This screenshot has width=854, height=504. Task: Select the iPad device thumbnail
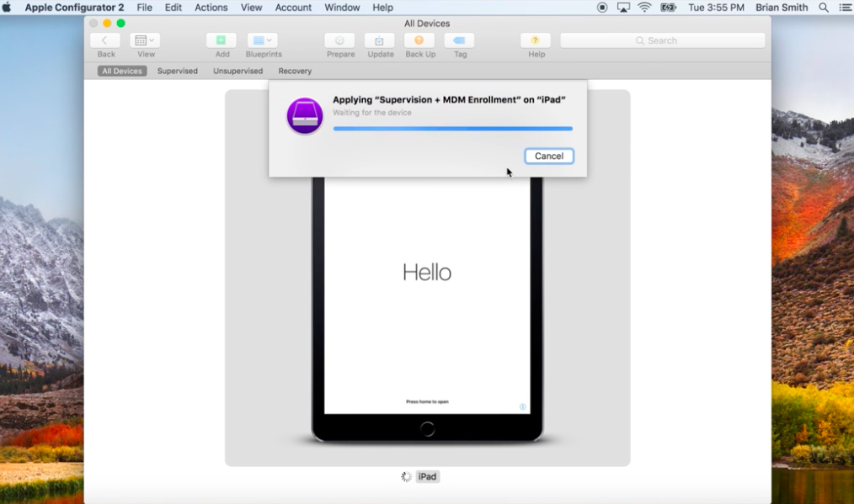pos(428,278)
